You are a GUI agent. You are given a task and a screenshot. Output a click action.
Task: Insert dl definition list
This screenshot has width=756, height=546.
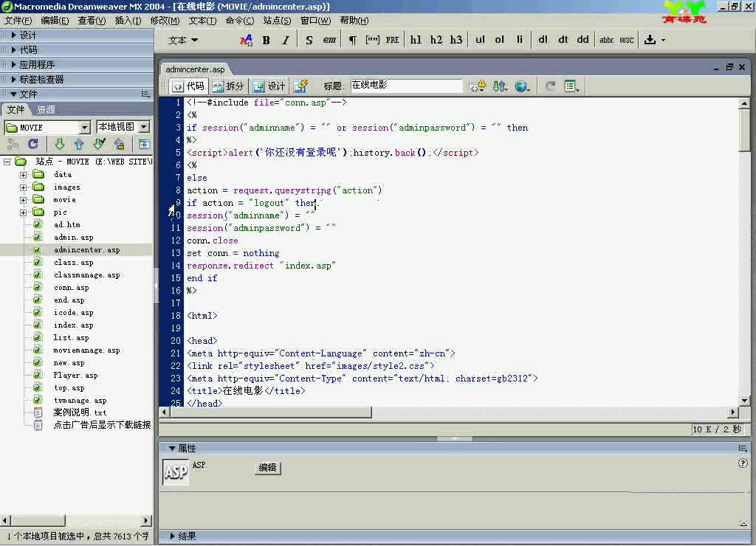pyautogui.click(x=543, y=40)
